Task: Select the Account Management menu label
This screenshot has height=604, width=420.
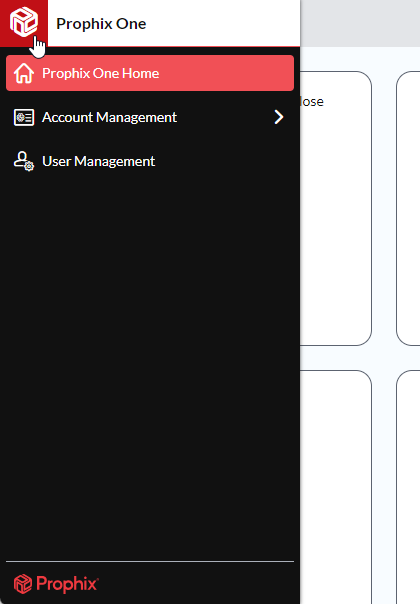Action: coord(109,117)
